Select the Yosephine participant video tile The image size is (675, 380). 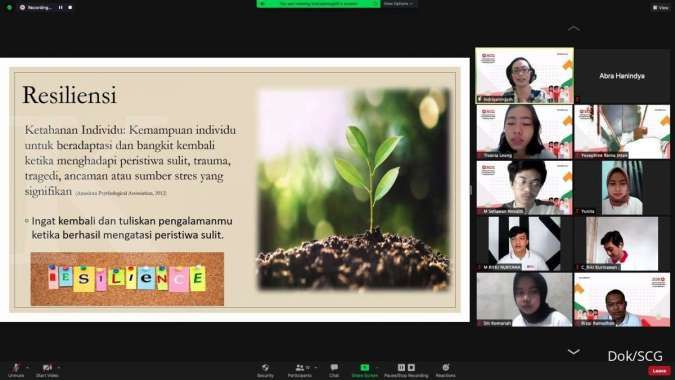click(622, 132)
